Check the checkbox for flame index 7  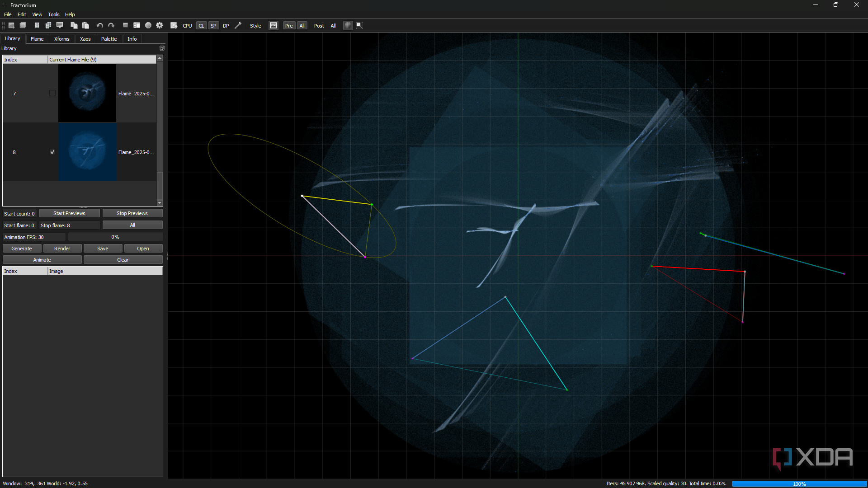pos(52,93)
